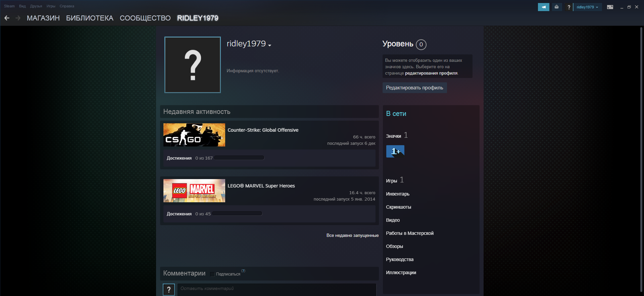Image resolution: width=644 pixels, height=296 pixels.
Task: Open the ridley1979 account menu top-right
Action: pyautogui.click(x=588, y=7)
